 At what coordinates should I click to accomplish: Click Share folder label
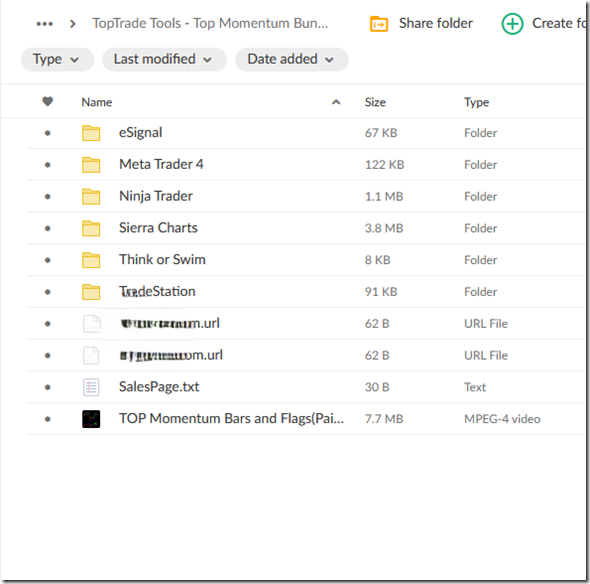pyautogui.click(x=435, y=23)
